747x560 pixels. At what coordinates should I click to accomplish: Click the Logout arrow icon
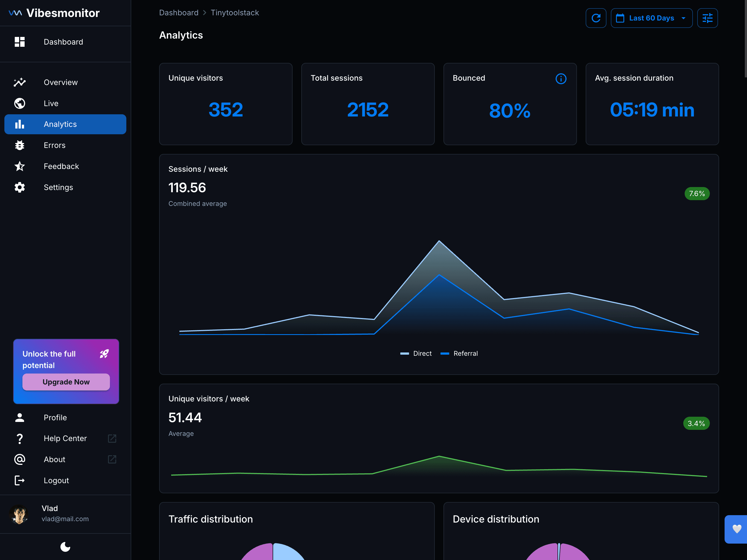20,480
